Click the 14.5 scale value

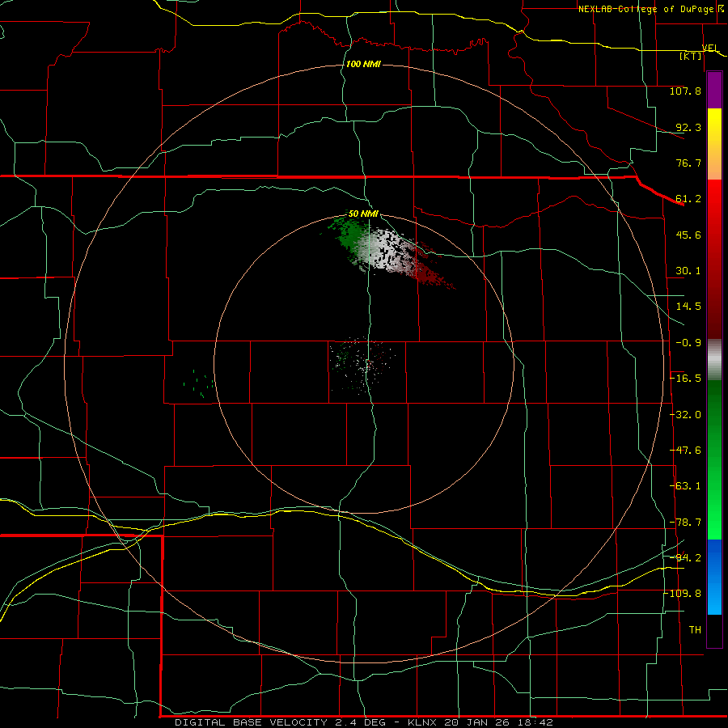click(x=688, y=307)
